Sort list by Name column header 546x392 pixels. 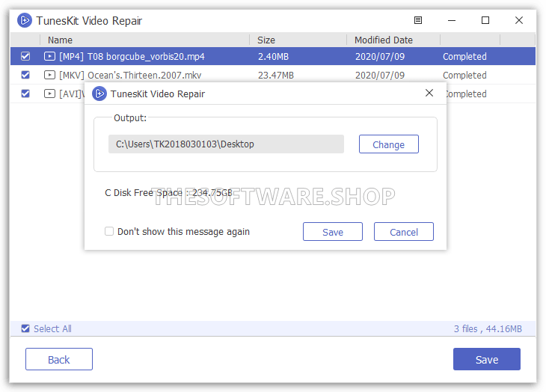click(x=60, y=40)
